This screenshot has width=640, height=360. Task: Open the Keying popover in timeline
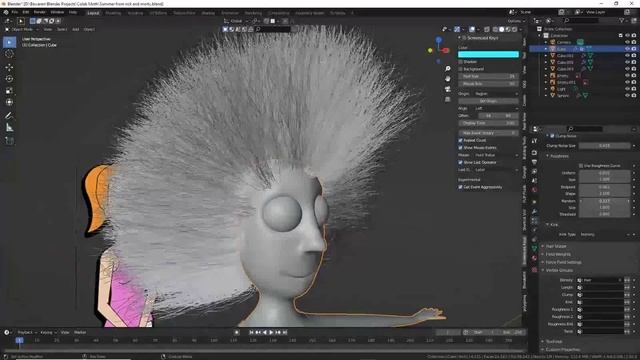[x=48, y=332]
